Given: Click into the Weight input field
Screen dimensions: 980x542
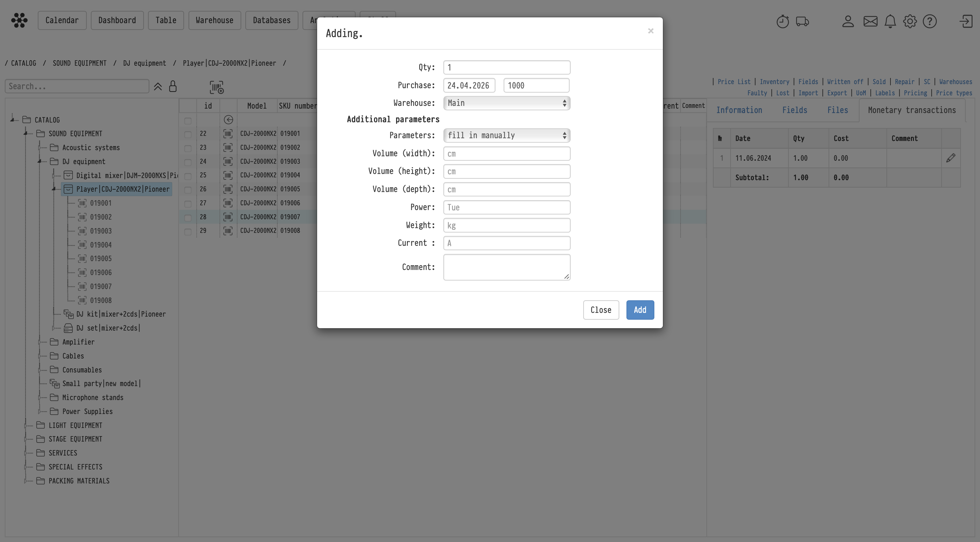Looking at the screenshot, I should pyautogui.click(x=506, y=225).
